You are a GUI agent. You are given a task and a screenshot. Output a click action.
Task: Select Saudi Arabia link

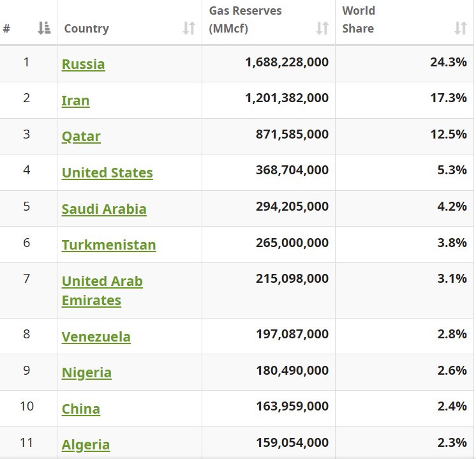104,209
